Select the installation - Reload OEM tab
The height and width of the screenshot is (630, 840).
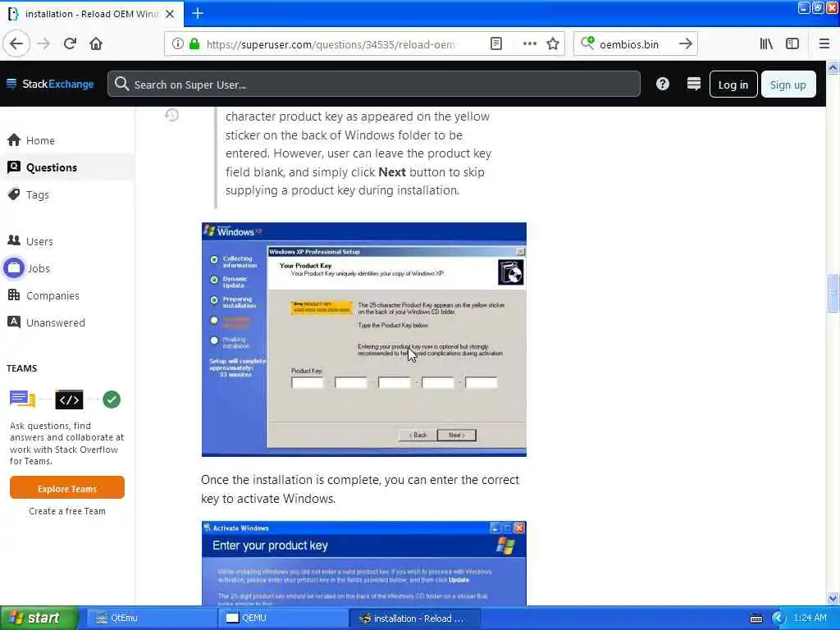92,14
